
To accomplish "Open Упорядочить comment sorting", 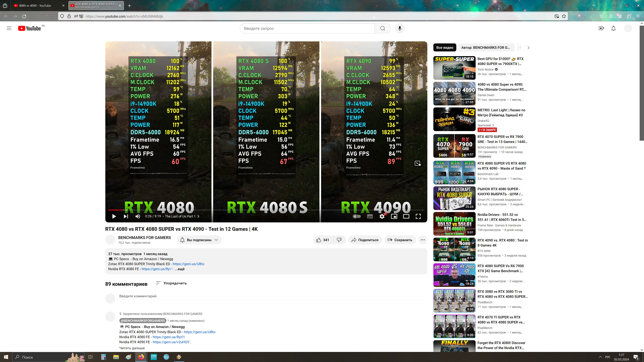I will (x=171, y=283).
